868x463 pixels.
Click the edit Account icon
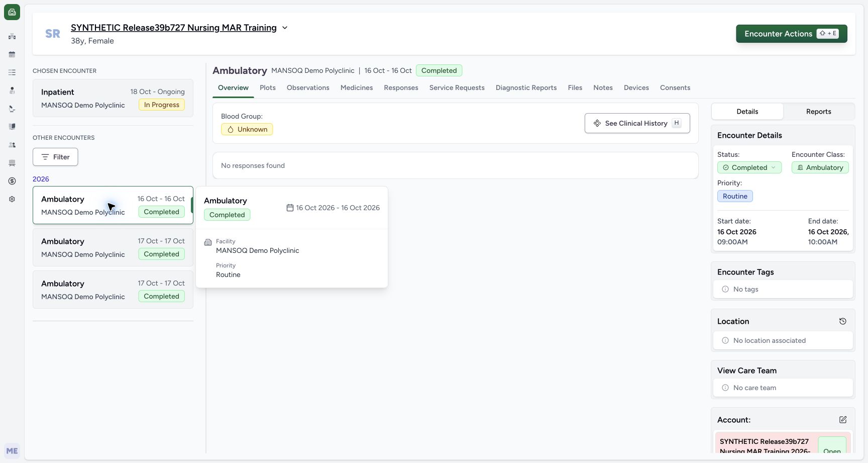(843, 420)
